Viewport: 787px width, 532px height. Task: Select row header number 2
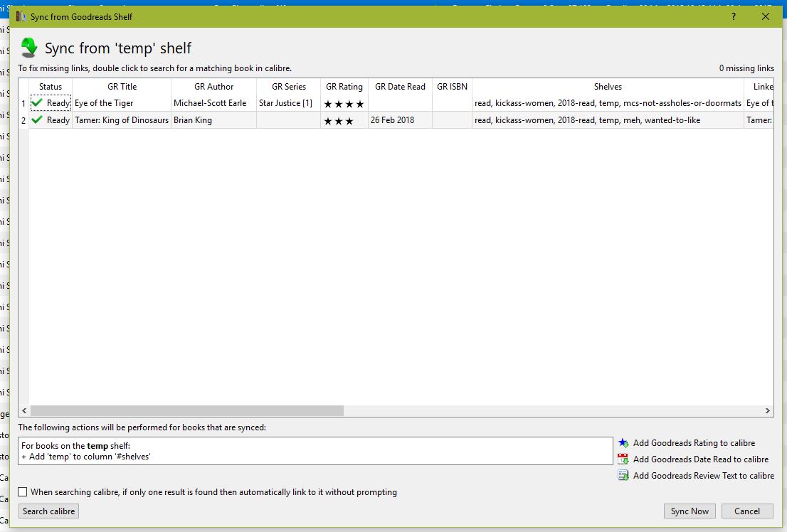23,120
